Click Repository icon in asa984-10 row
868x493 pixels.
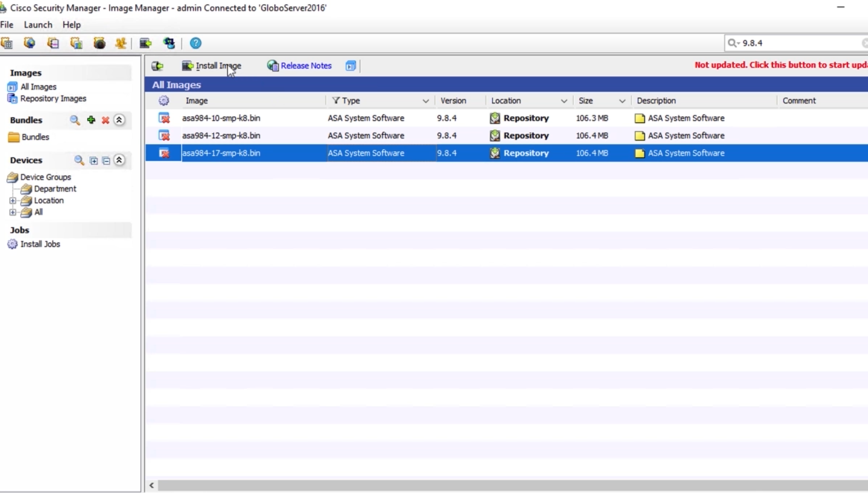pyautogui.click(x=495, y=118)
